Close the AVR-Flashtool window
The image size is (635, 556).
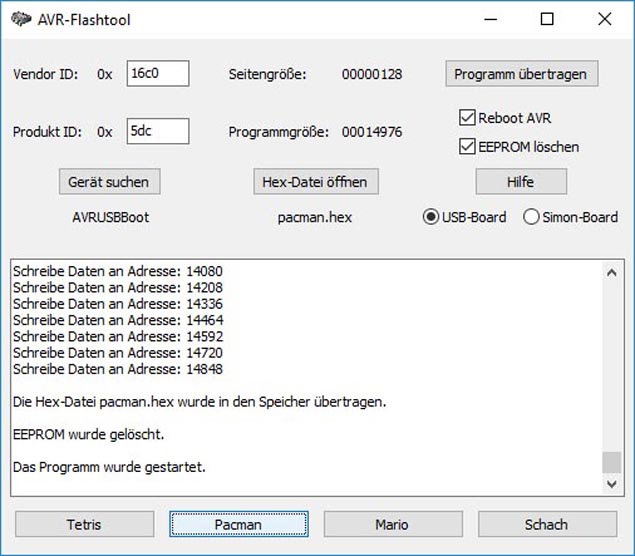[x=605, y=19]
